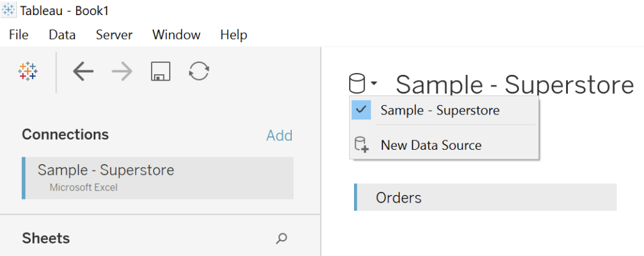Click the search icon beside Sheets
644x256 pixels.
pos(282,238)
